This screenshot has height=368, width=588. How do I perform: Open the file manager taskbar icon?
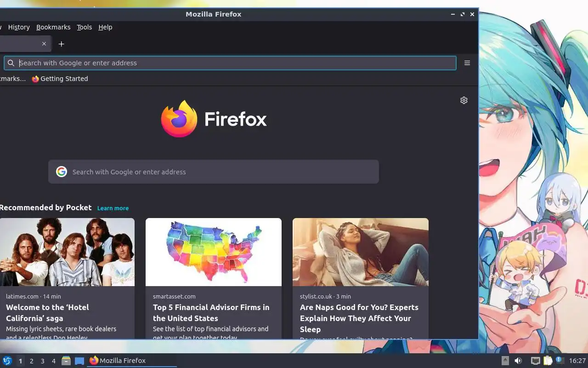click(66, 361)
